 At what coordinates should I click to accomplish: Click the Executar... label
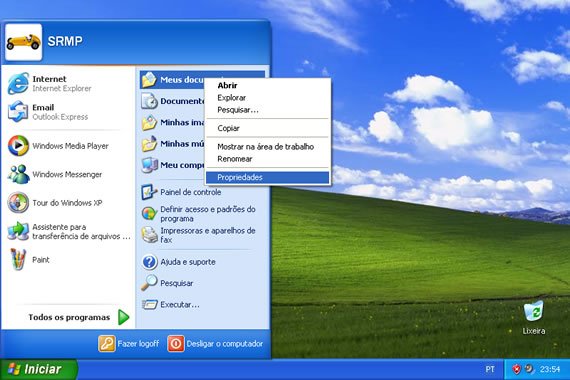click(x=180, y=304)
